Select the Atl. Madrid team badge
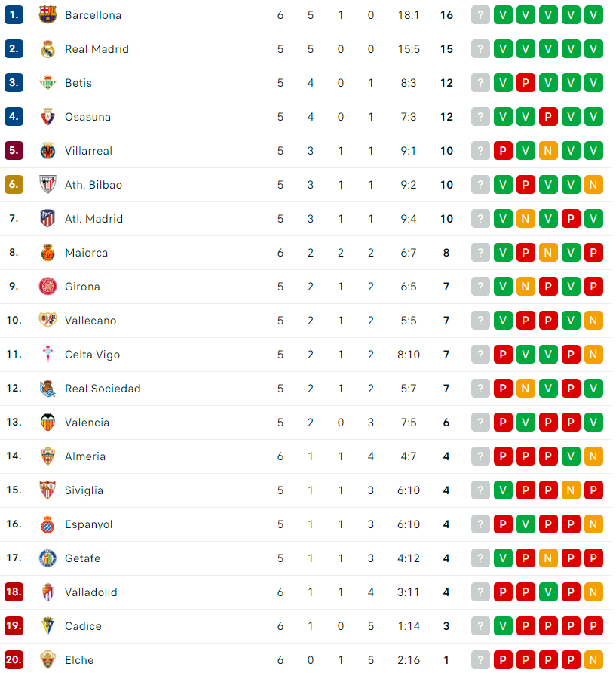This screenshot has height=673, width=616. point(48,219)
